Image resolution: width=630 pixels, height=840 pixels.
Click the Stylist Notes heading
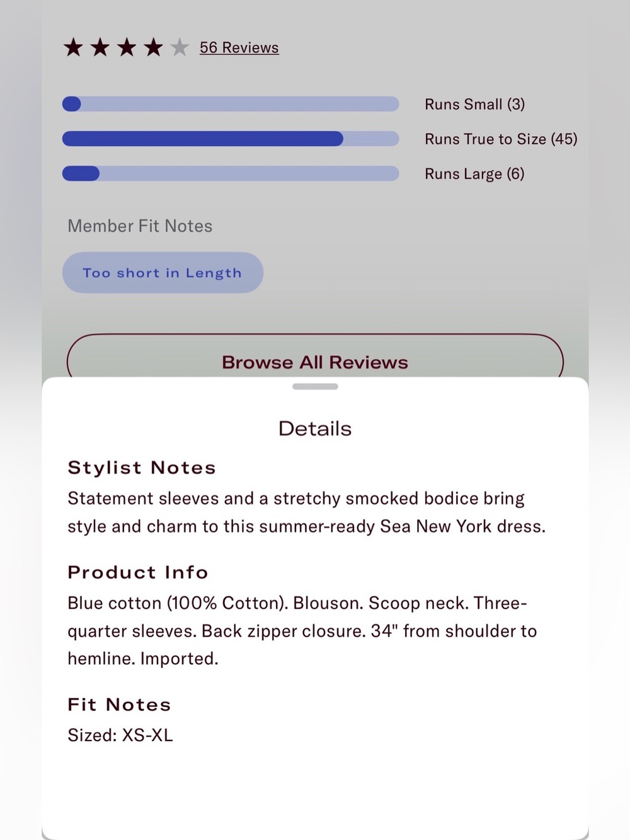point(142,468)
